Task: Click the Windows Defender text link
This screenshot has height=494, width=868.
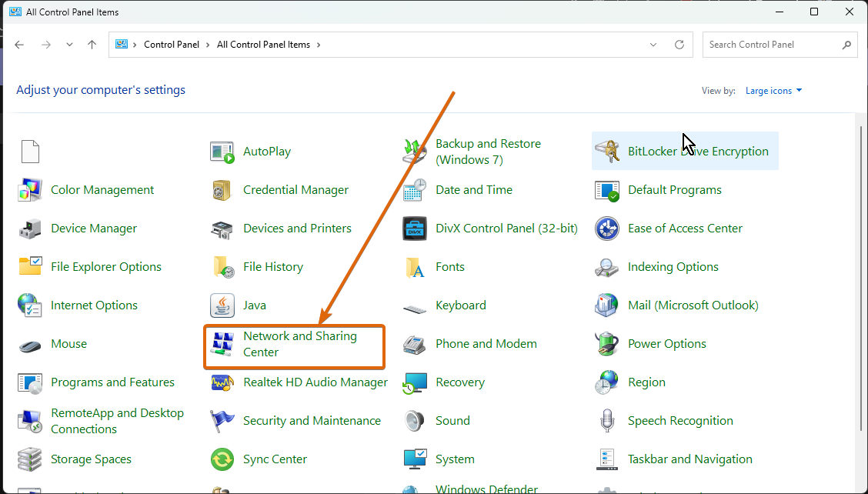Action: 486,489
